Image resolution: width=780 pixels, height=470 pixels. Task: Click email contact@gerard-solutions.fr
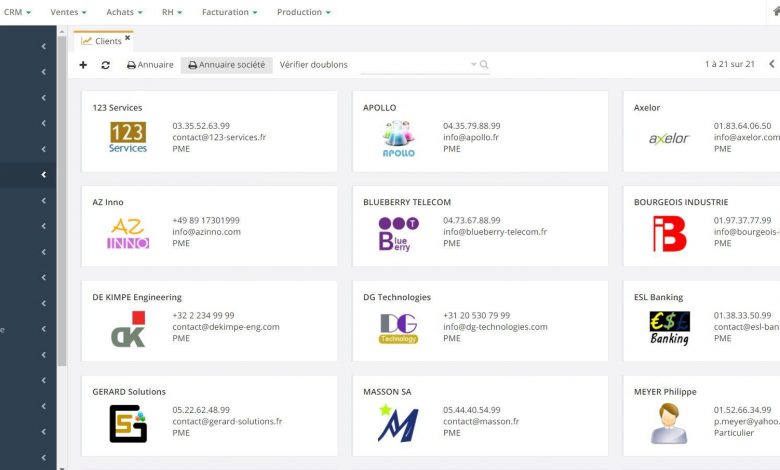click(x=227, y=421)
